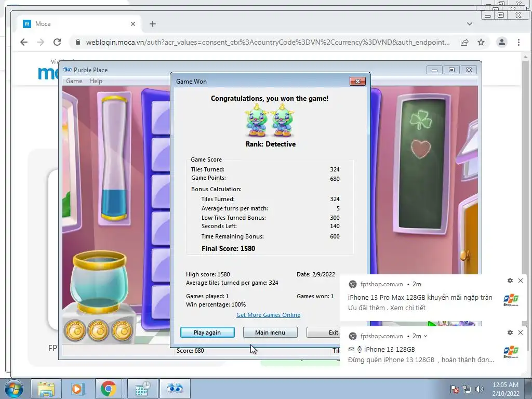The height and width of the screenshot is (399, 532).
Task: Bookmark this page with the star icon
Action: [481, 42]
